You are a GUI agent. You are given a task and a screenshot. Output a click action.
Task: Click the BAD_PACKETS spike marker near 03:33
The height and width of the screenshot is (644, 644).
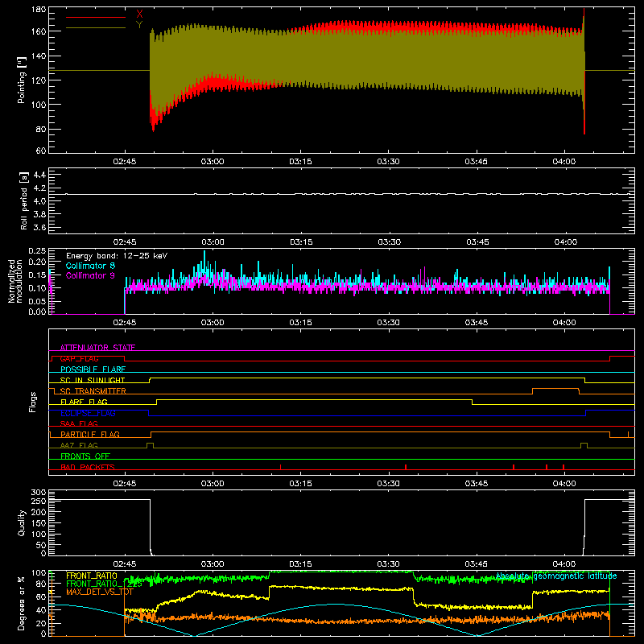[406, 467]
